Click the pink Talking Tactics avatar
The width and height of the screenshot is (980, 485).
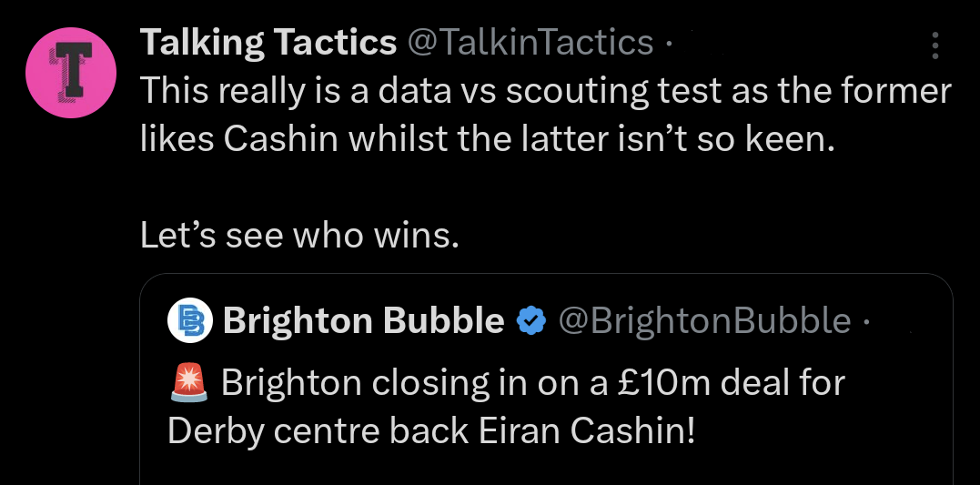click(71, 73)
